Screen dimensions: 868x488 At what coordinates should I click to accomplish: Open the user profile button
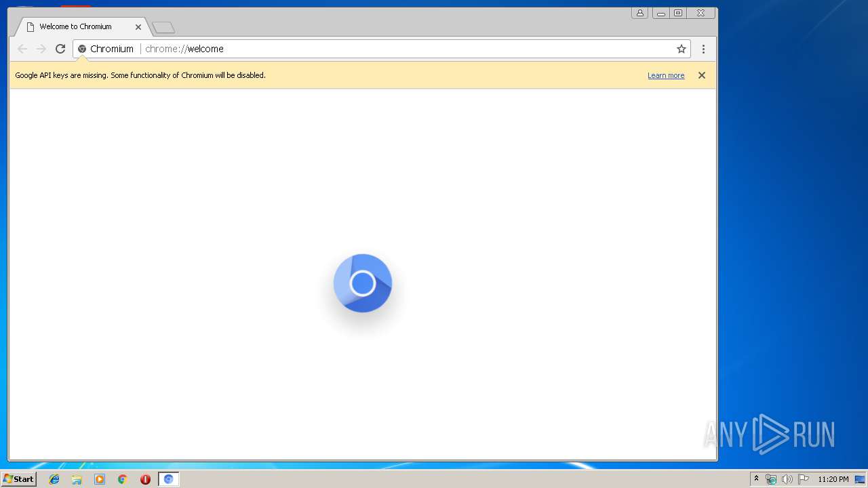click(639, 13)
